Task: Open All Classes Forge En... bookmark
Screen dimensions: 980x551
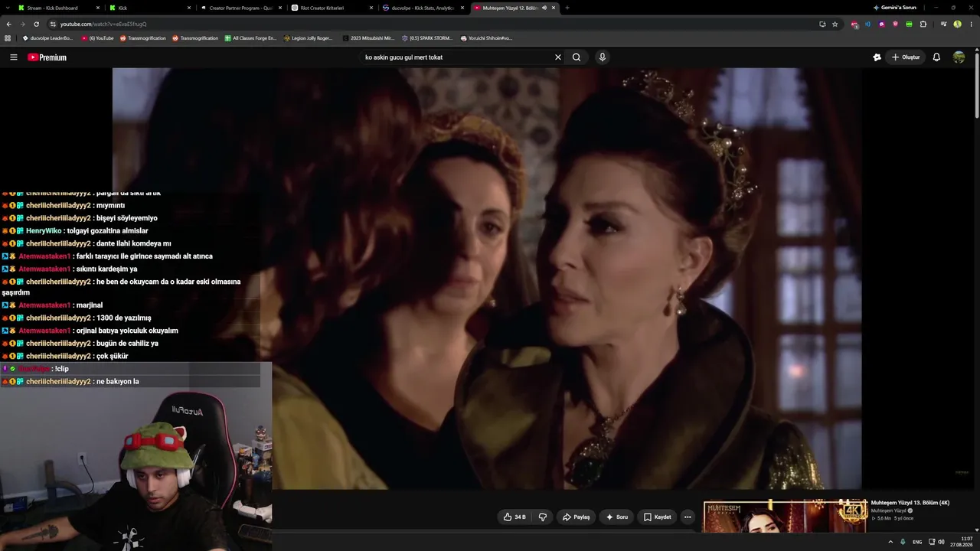Action: [x=250, y=37]
